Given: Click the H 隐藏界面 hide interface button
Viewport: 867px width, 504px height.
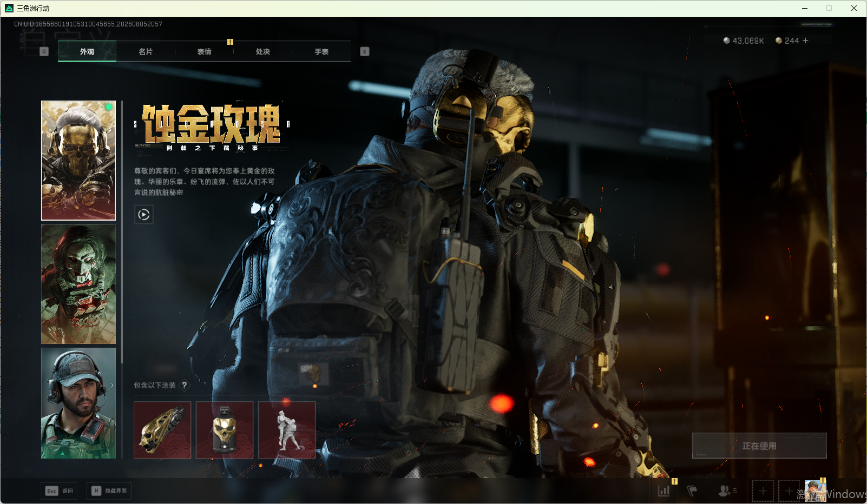Looking at the screenshot, I should pyautogui.click(x=109, y=491).
